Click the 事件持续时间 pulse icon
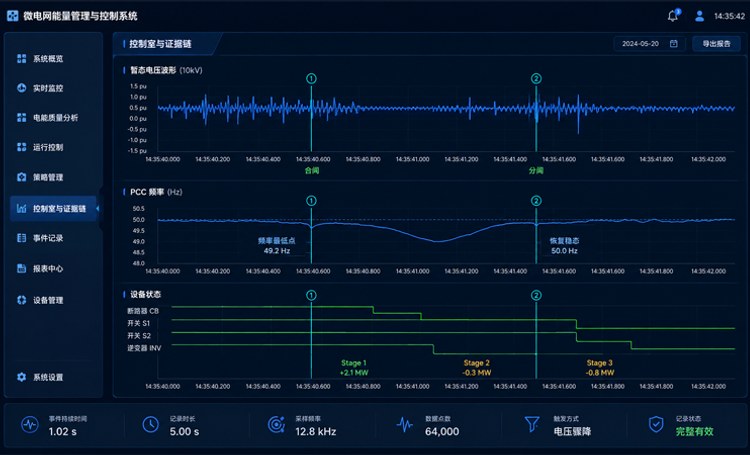 pos(30,424)
